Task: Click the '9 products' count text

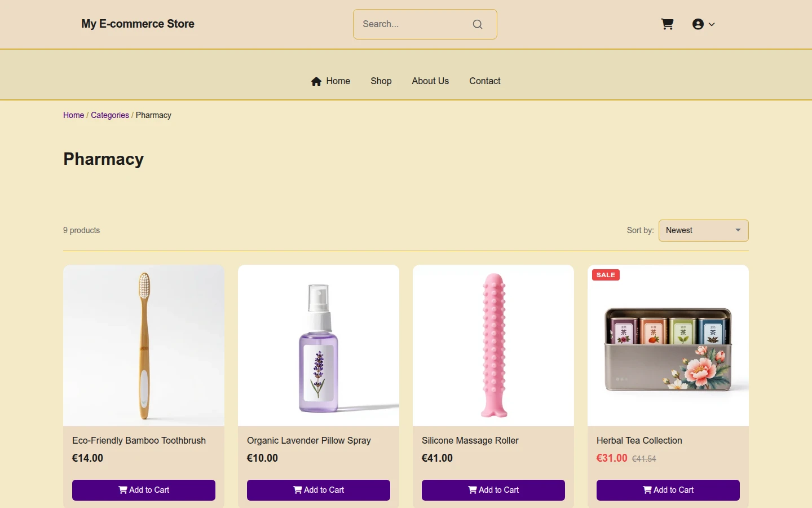Action: 81,230
